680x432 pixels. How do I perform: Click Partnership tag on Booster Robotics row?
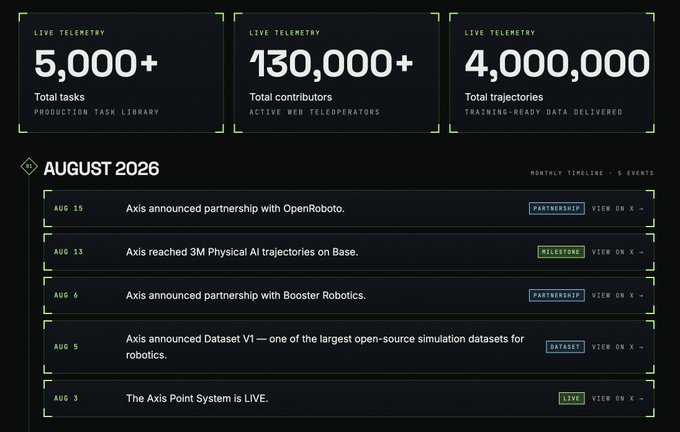(x=556, y=295)
